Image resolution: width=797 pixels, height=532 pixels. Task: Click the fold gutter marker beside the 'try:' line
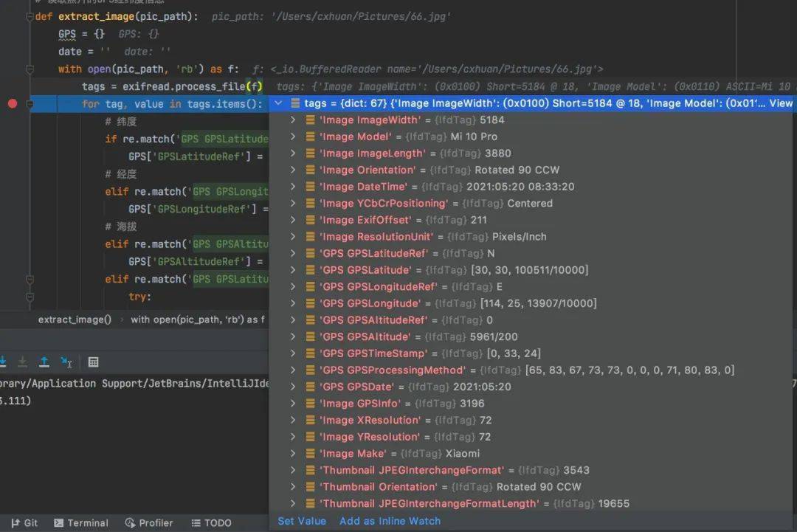(x=30, y=297)
